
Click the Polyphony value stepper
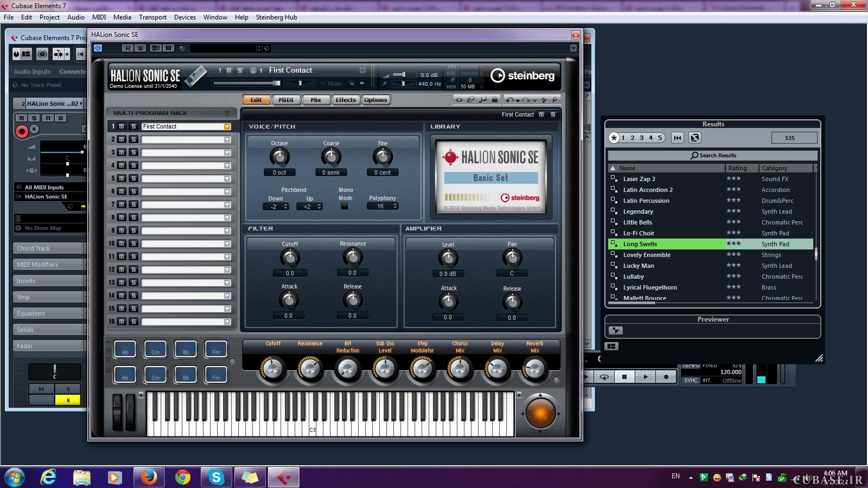pyautogui.click(x=395, y=206)
